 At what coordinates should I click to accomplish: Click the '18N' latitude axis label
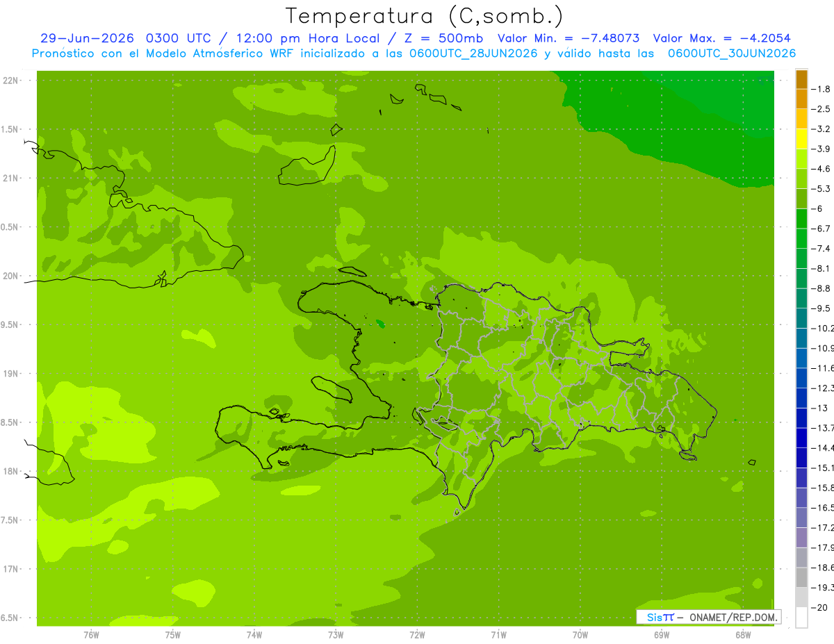(10, 471)
